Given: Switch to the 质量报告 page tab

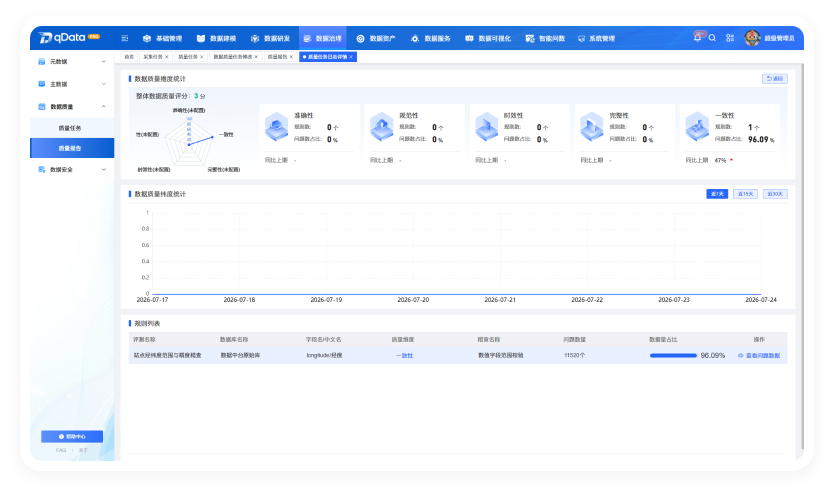Looking at the screenshot, I should click(277, 57).
